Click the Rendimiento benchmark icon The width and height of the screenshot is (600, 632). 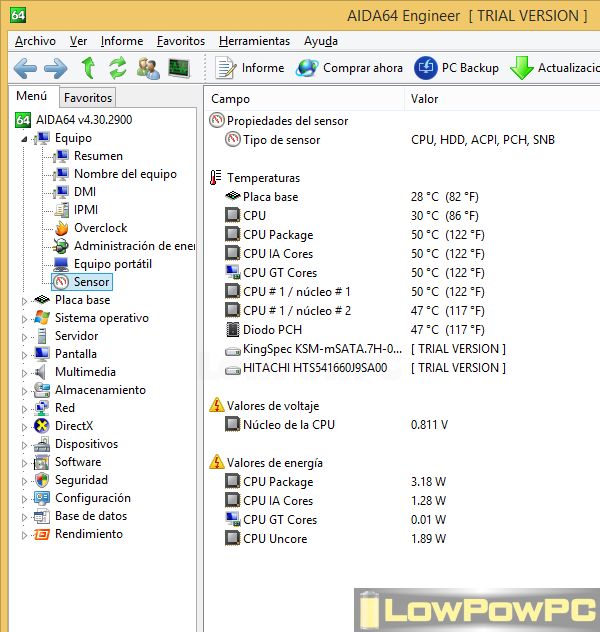42,534
